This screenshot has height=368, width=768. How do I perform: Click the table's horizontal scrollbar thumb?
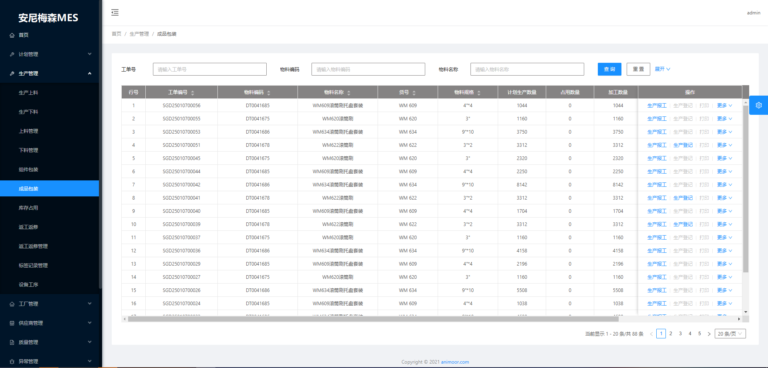click(373, 319)
